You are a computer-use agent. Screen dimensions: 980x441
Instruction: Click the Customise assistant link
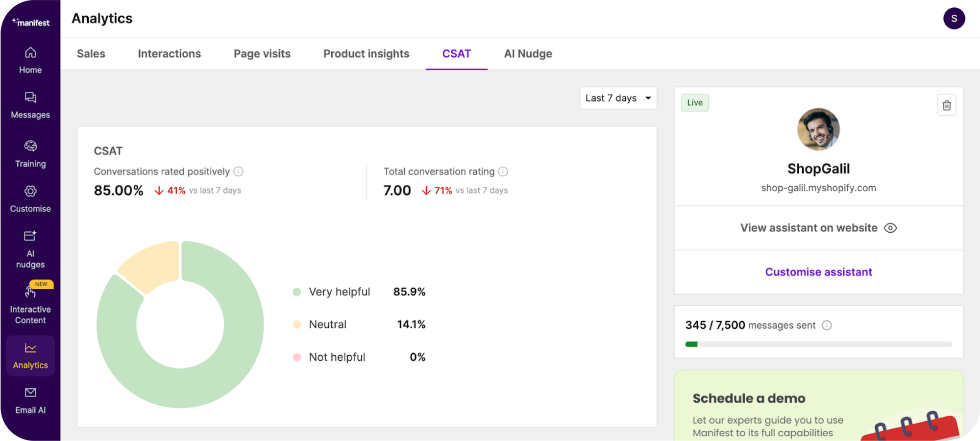[818, 272]
